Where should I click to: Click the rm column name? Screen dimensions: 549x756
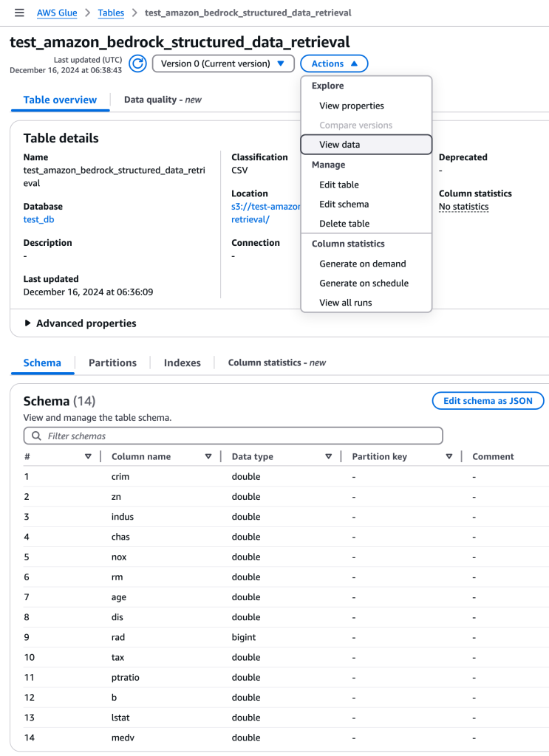click(x=117, y=577)
